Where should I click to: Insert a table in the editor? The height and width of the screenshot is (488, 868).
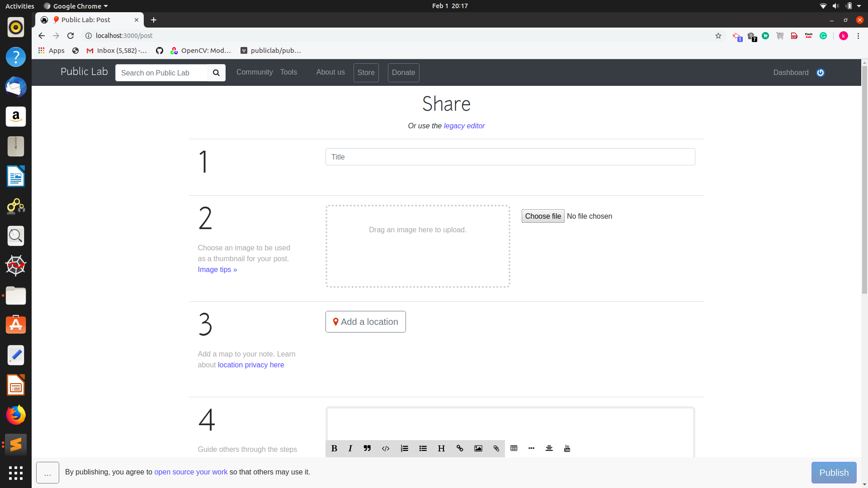(x=514, y=448)
